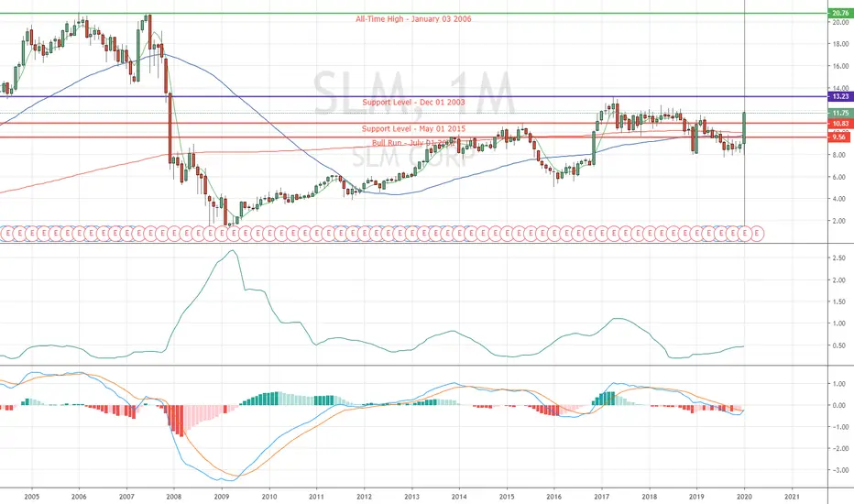Click the 2014 label on the time axis
Viewport: 854px width, 504px height.
coord(459,497)
